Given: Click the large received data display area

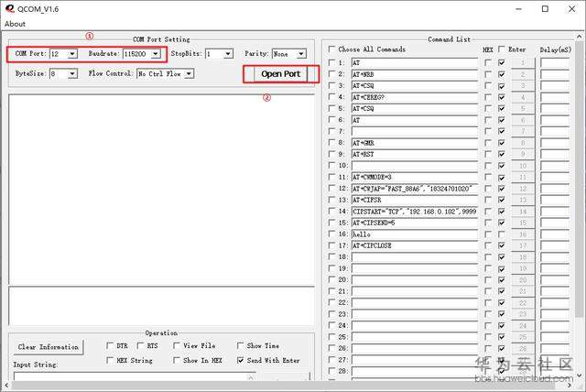Looking at the screenshot, I should (x=161, y=190).
